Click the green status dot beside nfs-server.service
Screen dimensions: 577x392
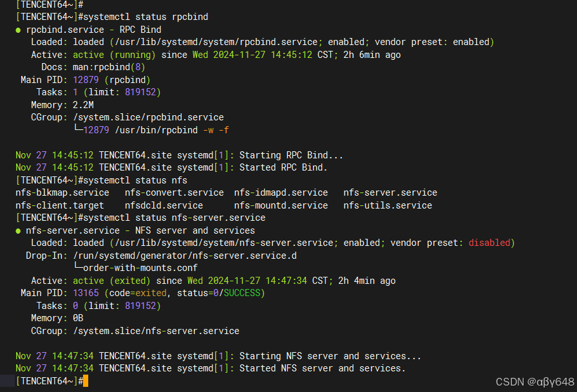(x=19, y=231)
